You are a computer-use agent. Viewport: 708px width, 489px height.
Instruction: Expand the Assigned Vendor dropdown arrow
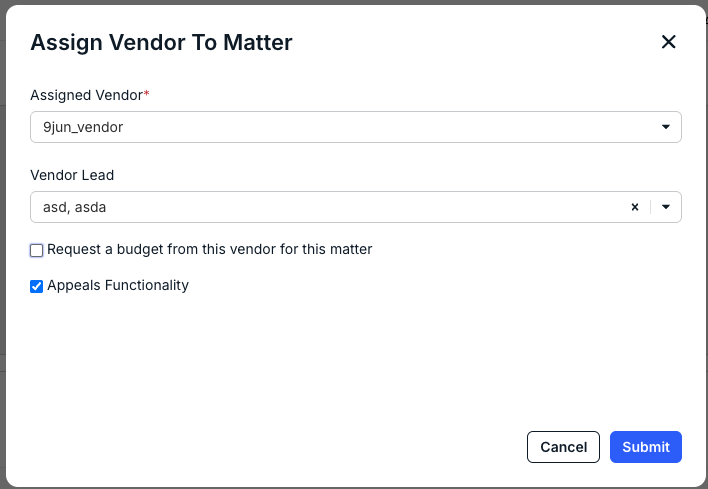(x=666, y=127)
